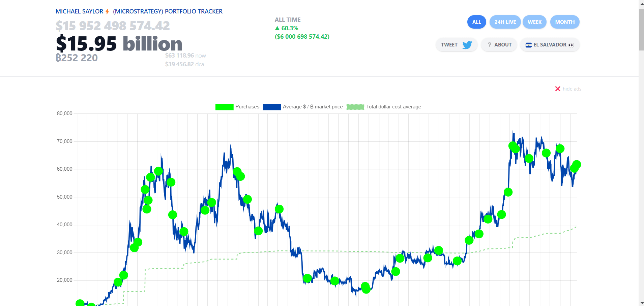This screenshot has width=644, height=306.
Task: Click the $15 952 498 574.42 value
Action: [x=113, y=26]
